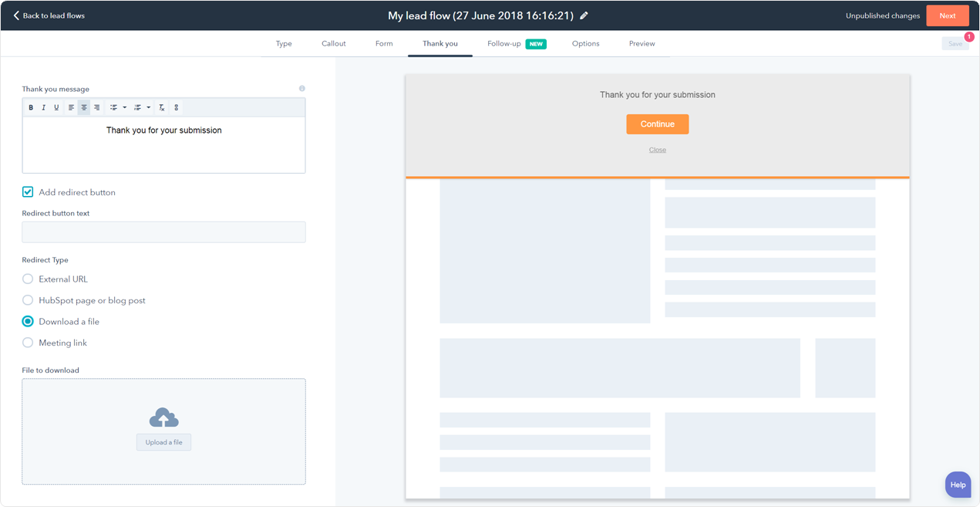Screen dimensions: 980x507
Task: Click the Redirect button text field
Action: tap(163, 232)
